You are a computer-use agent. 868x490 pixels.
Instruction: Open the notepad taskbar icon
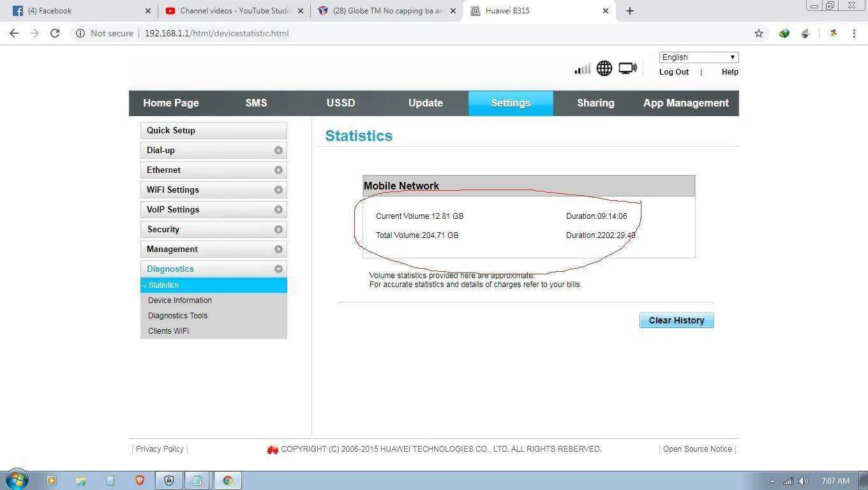tap(197, 480)
